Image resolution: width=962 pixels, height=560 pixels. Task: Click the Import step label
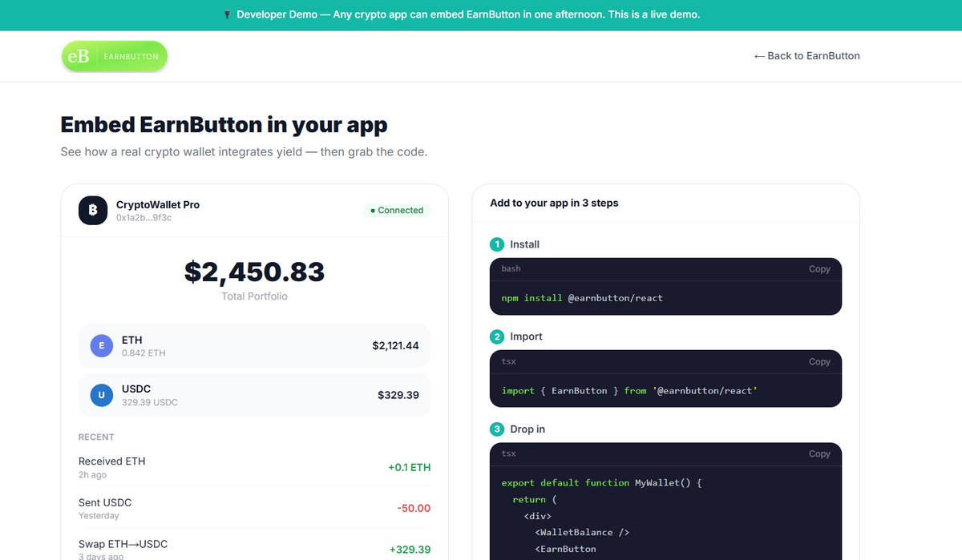tap(527, 336)
